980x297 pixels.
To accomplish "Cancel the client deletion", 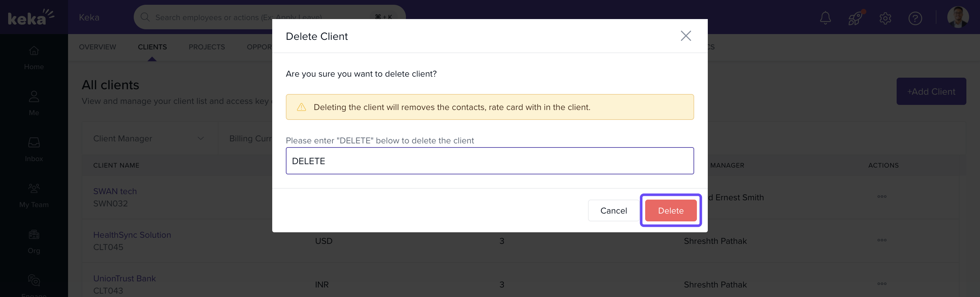I will tap(613, 210).
